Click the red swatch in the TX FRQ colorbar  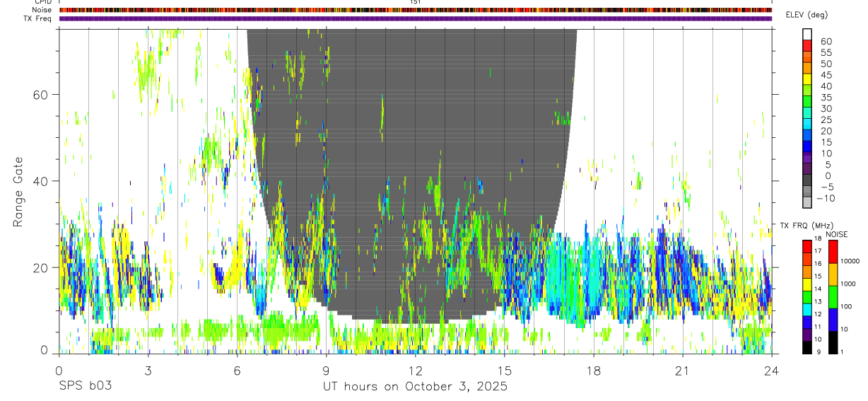tap(807, 246)
